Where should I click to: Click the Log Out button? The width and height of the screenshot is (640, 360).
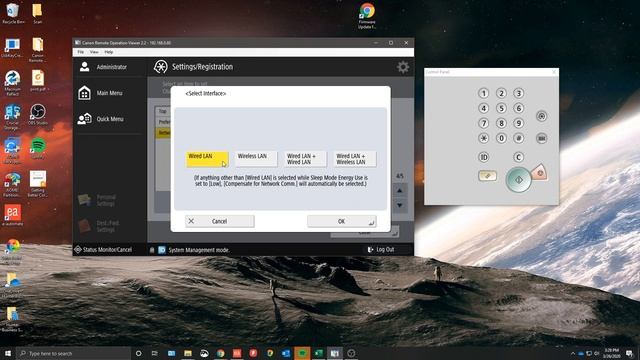[381, 249]
